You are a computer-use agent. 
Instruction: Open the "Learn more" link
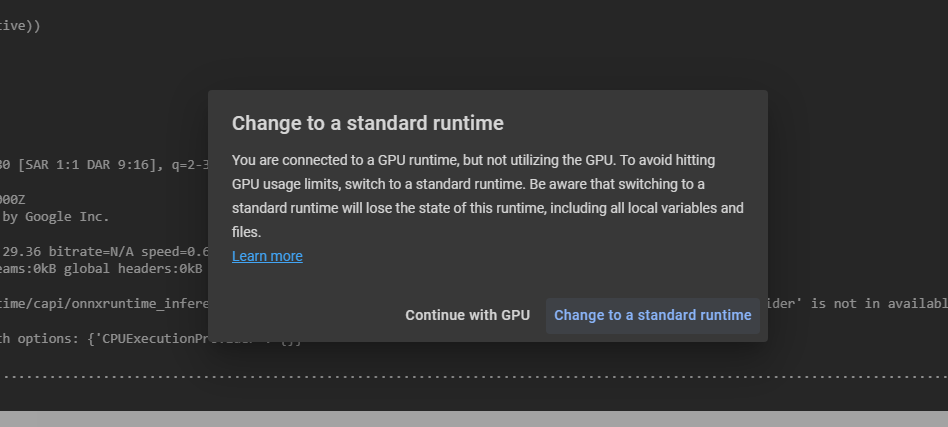tap(267, 256)
